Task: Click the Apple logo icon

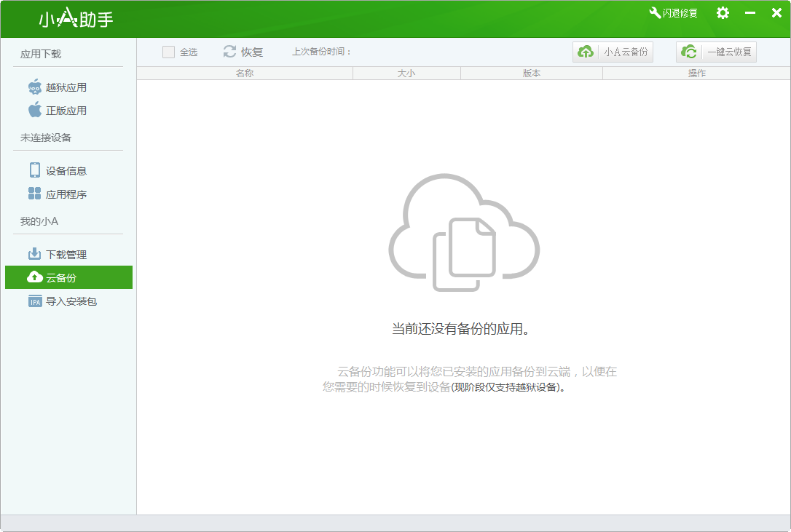Action: [x=35, y=109]
